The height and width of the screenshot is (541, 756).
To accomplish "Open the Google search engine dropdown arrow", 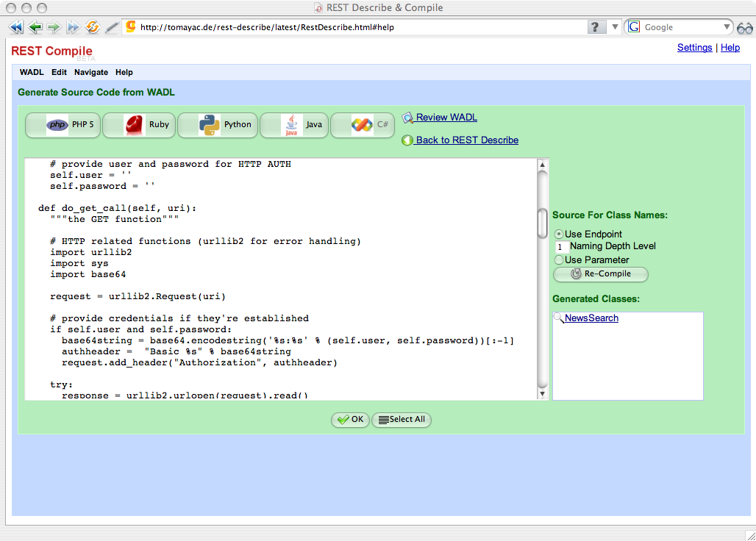I will (x=727, y=27).
